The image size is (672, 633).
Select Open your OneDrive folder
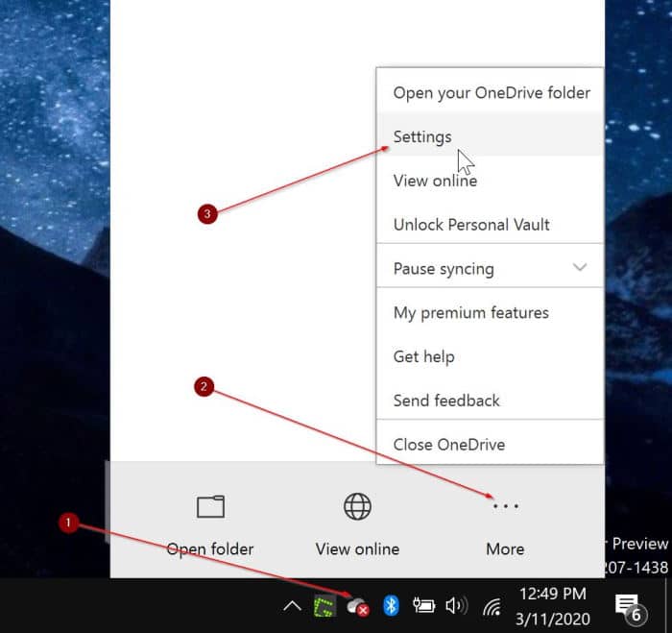click(491, 92)
